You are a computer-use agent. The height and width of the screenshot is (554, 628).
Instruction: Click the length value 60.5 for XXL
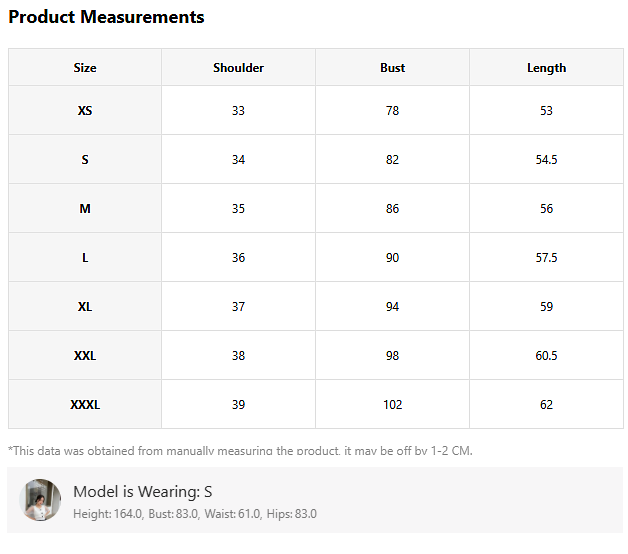(546, 356)
